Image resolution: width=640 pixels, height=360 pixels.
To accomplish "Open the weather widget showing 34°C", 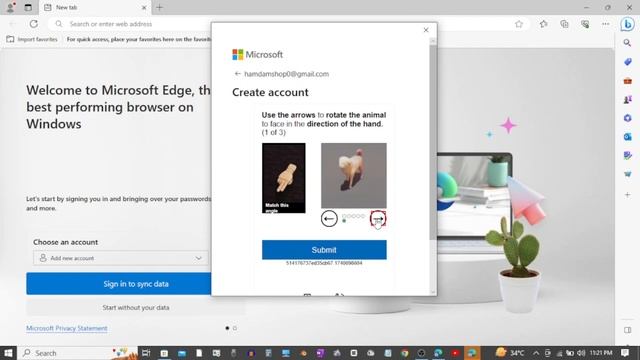I will (509, 353).
